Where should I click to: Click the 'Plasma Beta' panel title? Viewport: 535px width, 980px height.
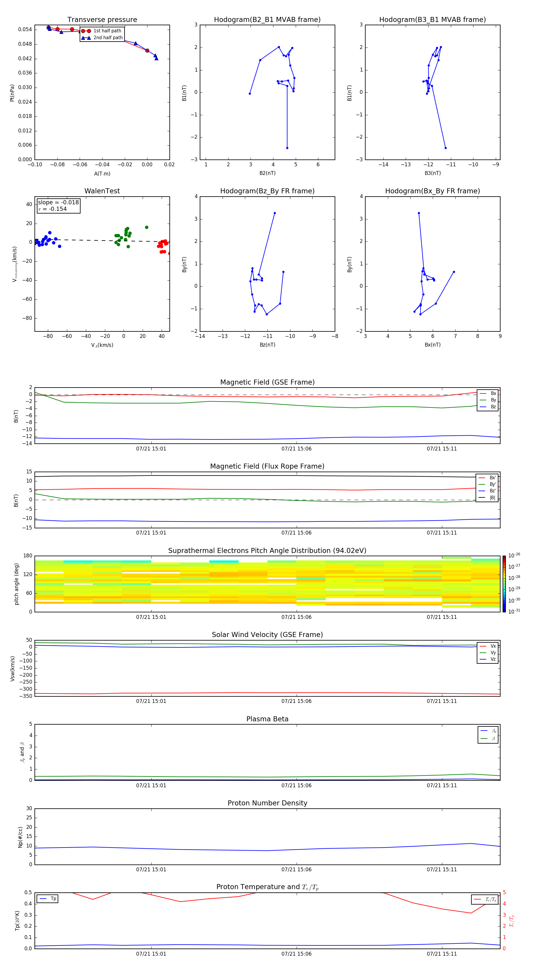tap(267, 719)
